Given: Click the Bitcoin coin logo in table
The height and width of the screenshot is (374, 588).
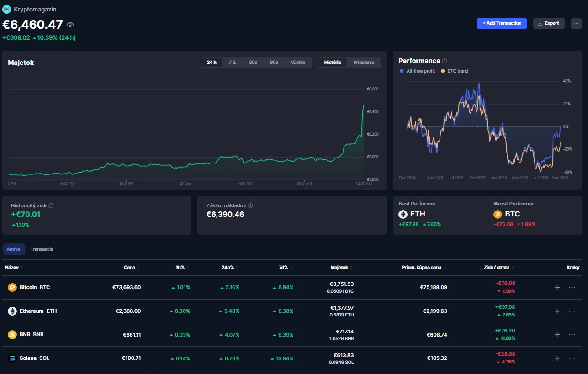Looking at the screenshot, I should (x=12, y=288).
